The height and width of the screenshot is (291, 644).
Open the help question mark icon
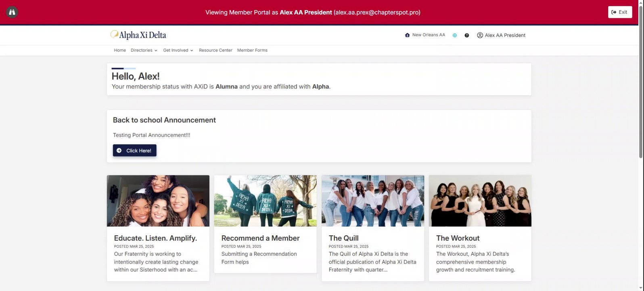(467, 35)
